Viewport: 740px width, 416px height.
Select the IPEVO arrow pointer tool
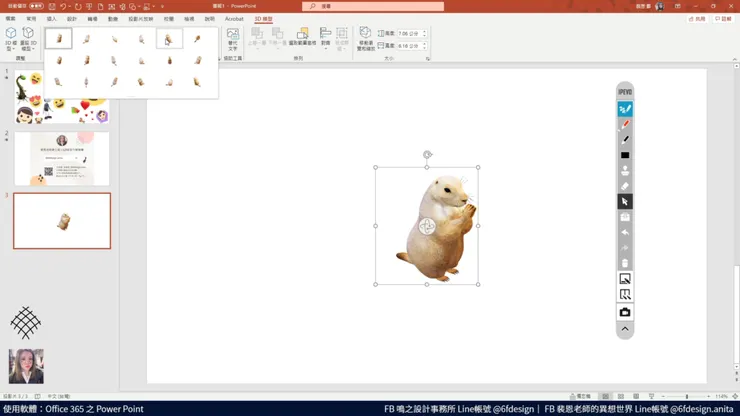tap(625, 202)
